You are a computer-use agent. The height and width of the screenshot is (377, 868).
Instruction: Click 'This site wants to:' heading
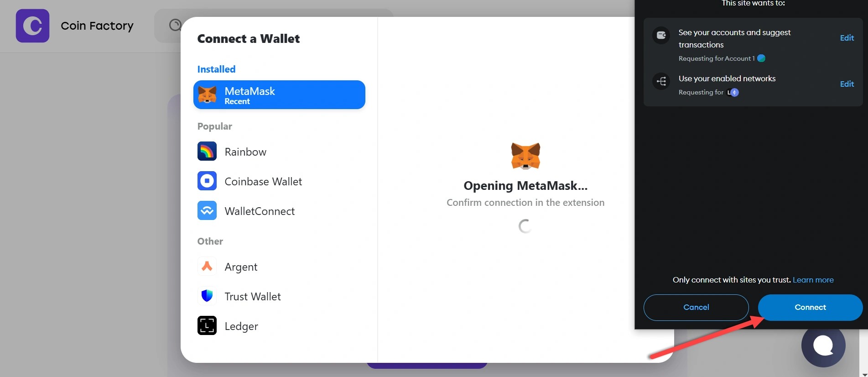tap(753, 3)
